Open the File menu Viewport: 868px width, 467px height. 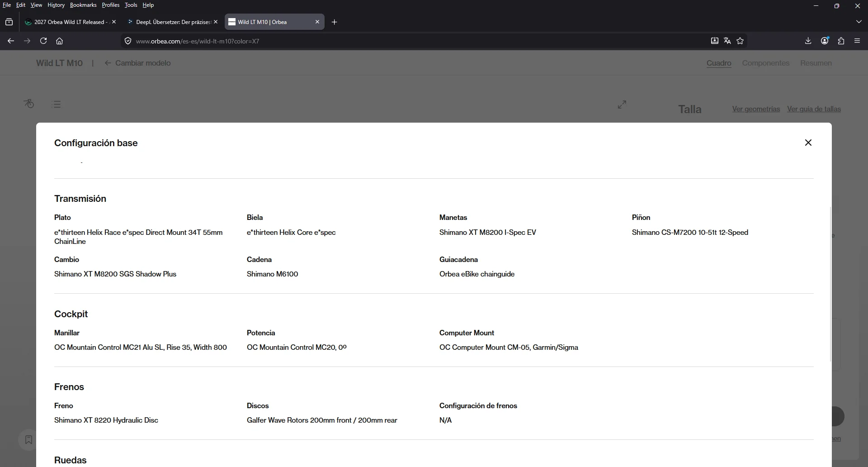pos(7,5)
